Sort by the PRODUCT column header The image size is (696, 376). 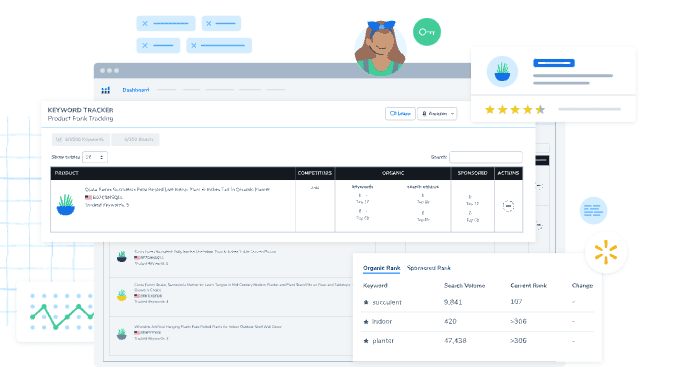tap(67, 173)
